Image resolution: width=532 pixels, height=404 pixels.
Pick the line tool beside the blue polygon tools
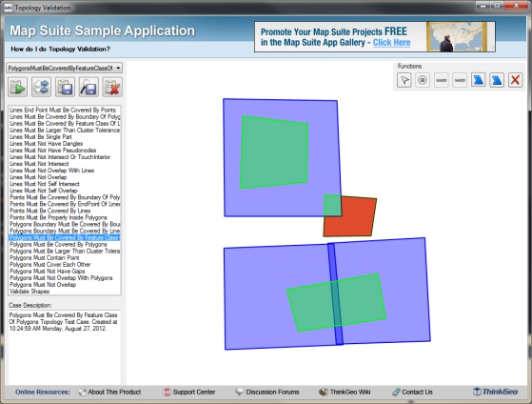coord(460,80)
